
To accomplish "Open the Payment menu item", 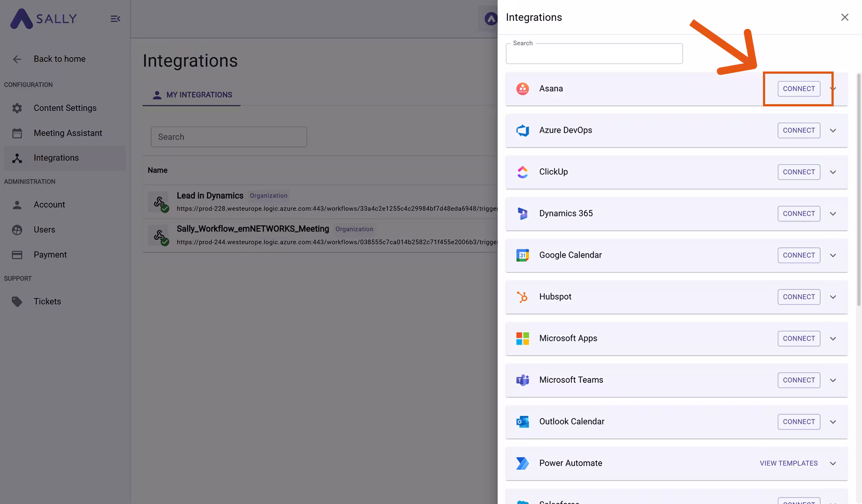I will [x=65, y=255].
